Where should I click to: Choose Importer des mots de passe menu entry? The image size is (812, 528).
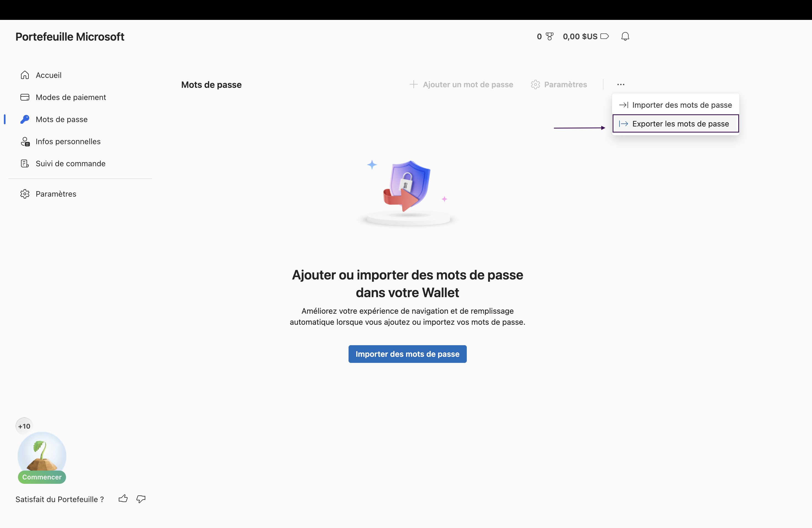click(x=676, y=105)
